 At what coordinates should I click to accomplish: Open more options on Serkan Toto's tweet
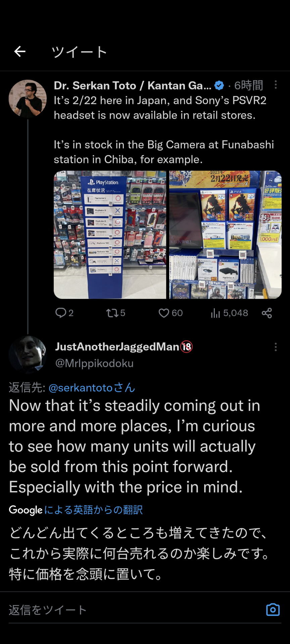276,85
